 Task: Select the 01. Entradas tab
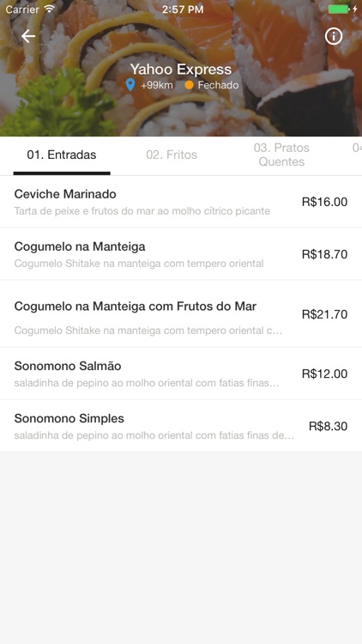coord(62,155)
